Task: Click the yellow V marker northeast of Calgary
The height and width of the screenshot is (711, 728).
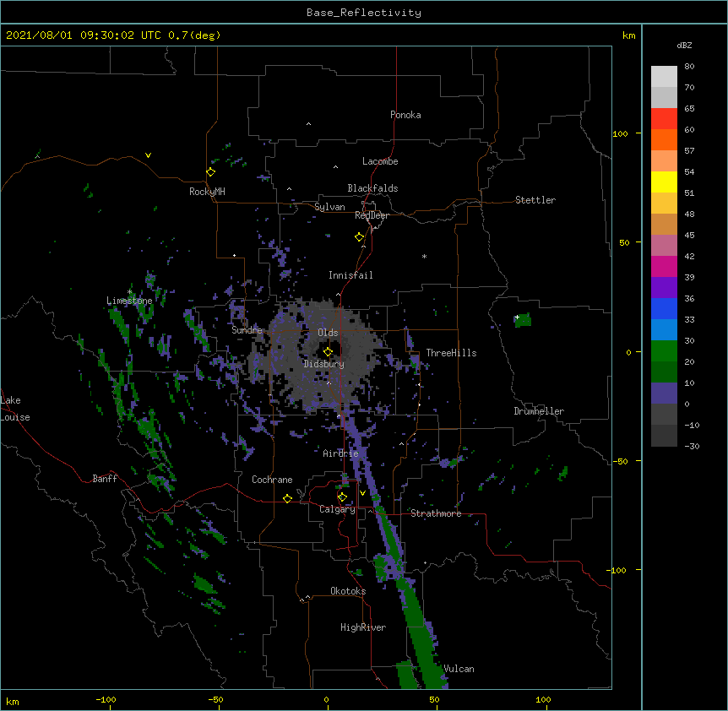Action: (x=362, y=493)
